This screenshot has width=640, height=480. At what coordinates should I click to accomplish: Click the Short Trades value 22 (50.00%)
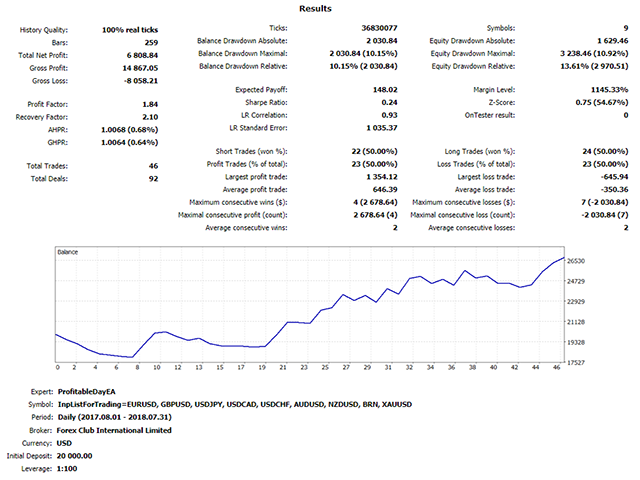click(x=374, y=151)
